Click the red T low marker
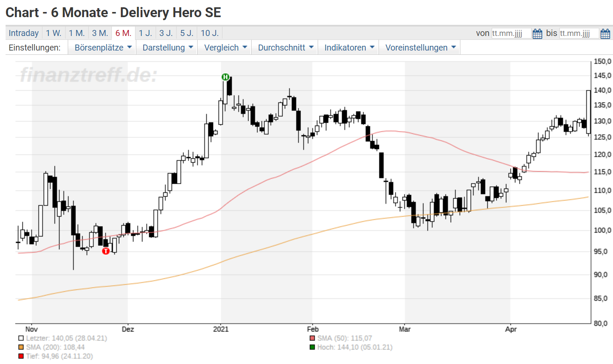The width and height of the screenshot is (613, 364). pyautogui.click(x=106, y=251)
